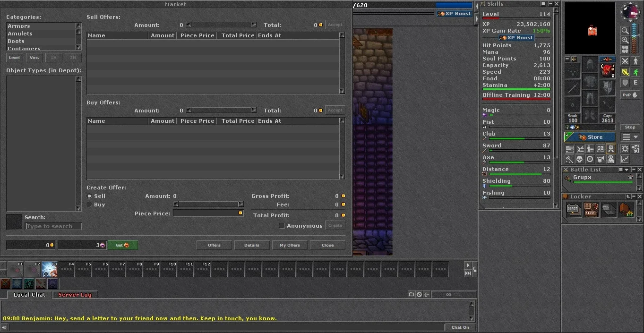The width and height of the screenshot is (644, 333).
Task: Expand the Battle List filter dropdown arrow
Action: tap(627, 170)
